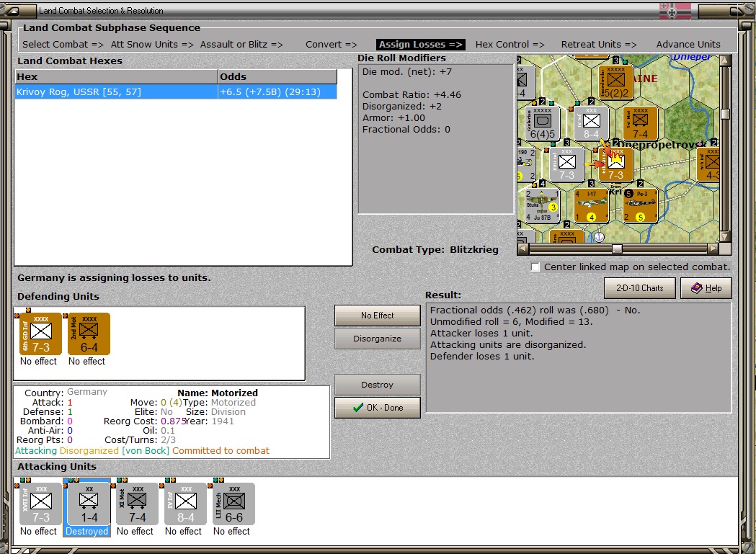This screenshot has height=554, width=756.
Task: Click the gray 8-4 infantry counter on map
Action: pos(591,123)
